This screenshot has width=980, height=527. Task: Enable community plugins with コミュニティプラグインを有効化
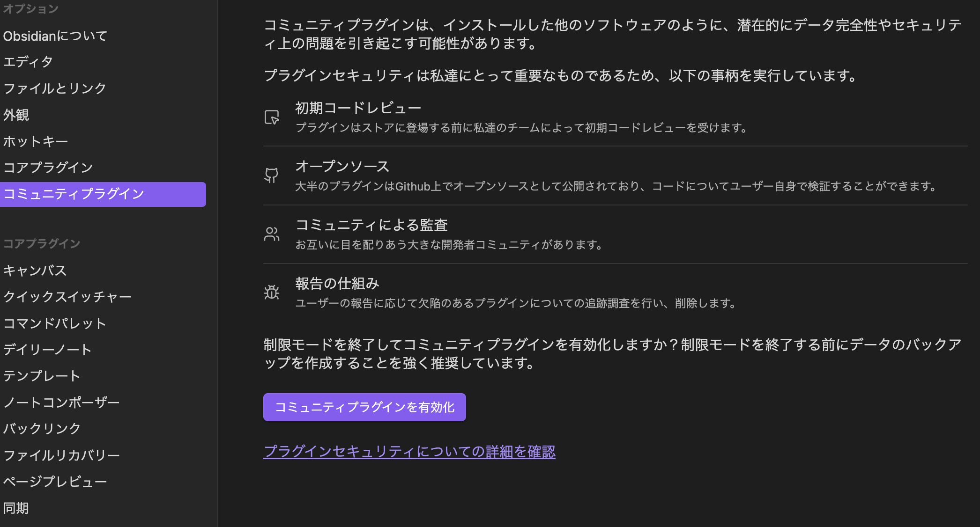pyautogui.click(x=364, y=407)
